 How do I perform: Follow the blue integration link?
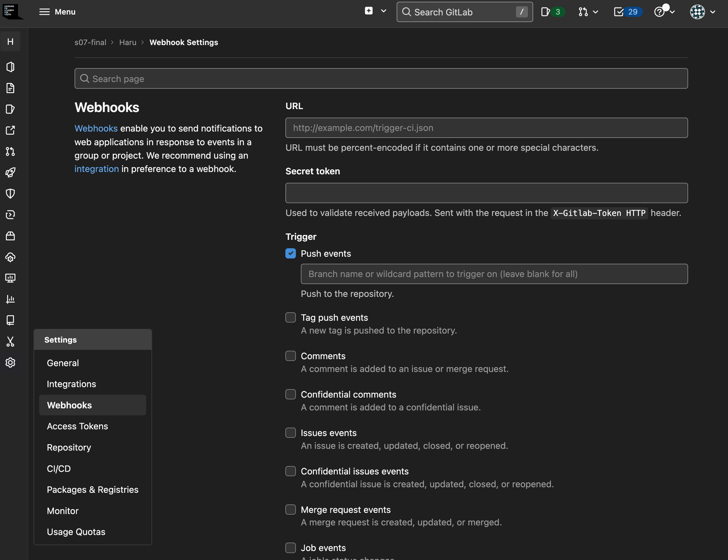[96, 169]
